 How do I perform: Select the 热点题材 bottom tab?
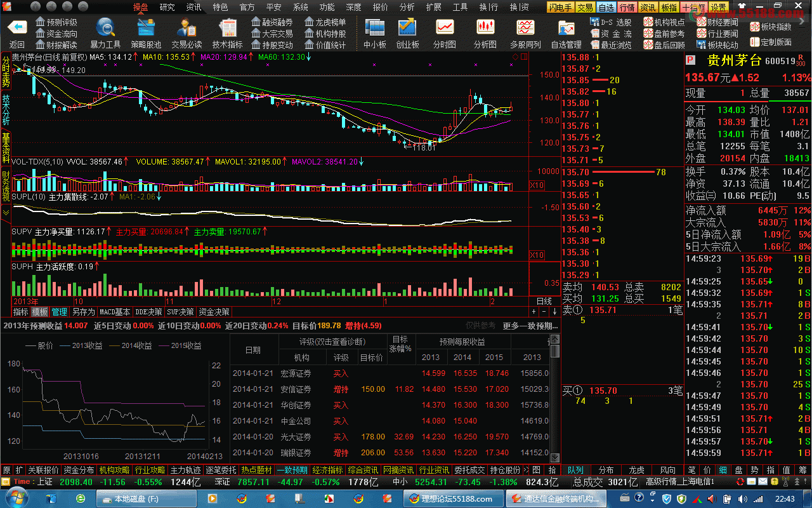256,470
